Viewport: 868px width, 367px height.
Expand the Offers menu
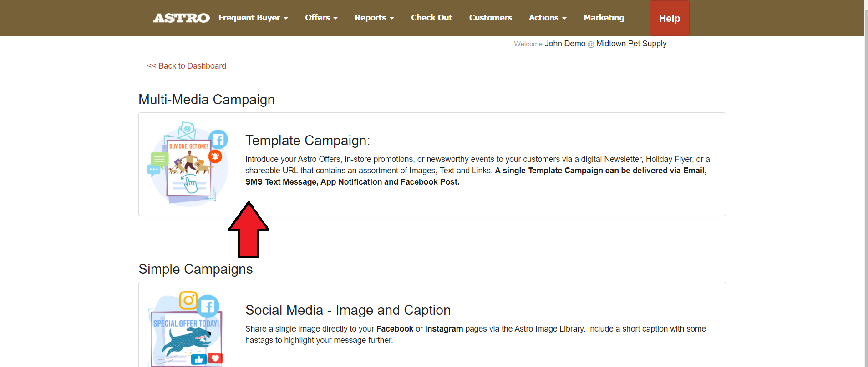(x=321, y=18)
